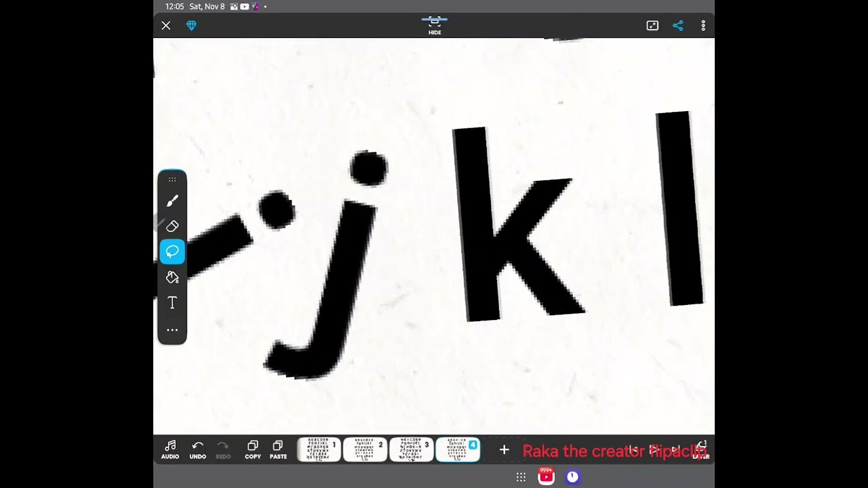The height and width of the screenshot is (488, 868).
Task: Select frame 3 thumbnail
Action: coord(411,449)
